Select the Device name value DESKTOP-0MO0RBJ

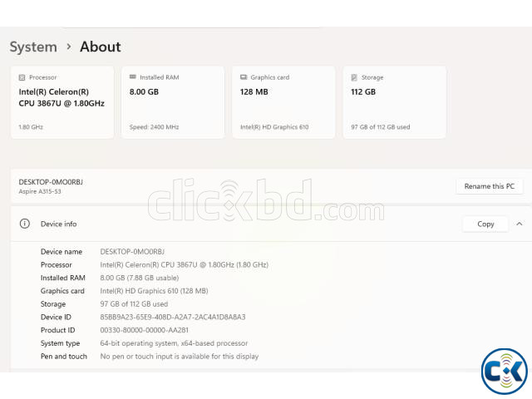point(132,252)
